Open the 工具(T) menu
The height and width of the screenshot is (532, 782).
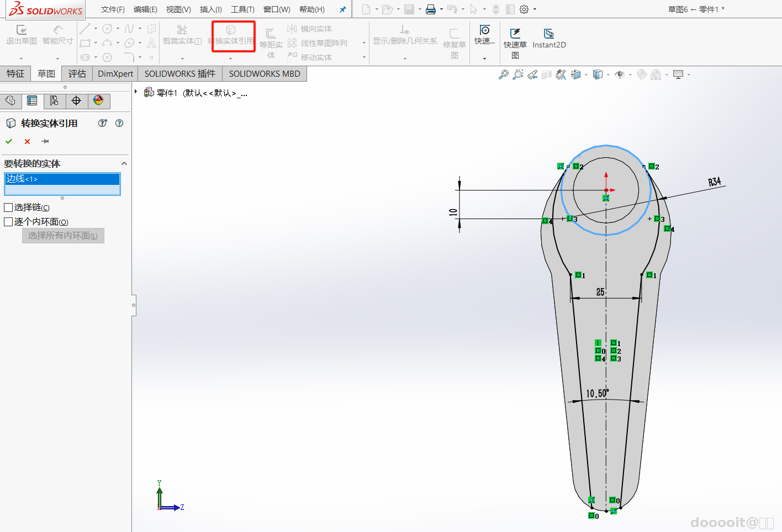242,9
